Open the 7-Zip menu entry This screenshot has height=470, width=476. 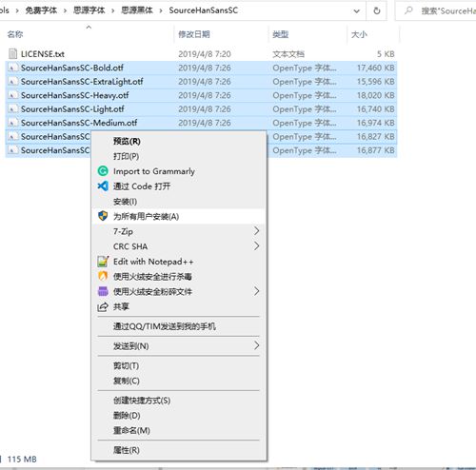[x=178, y=231]
